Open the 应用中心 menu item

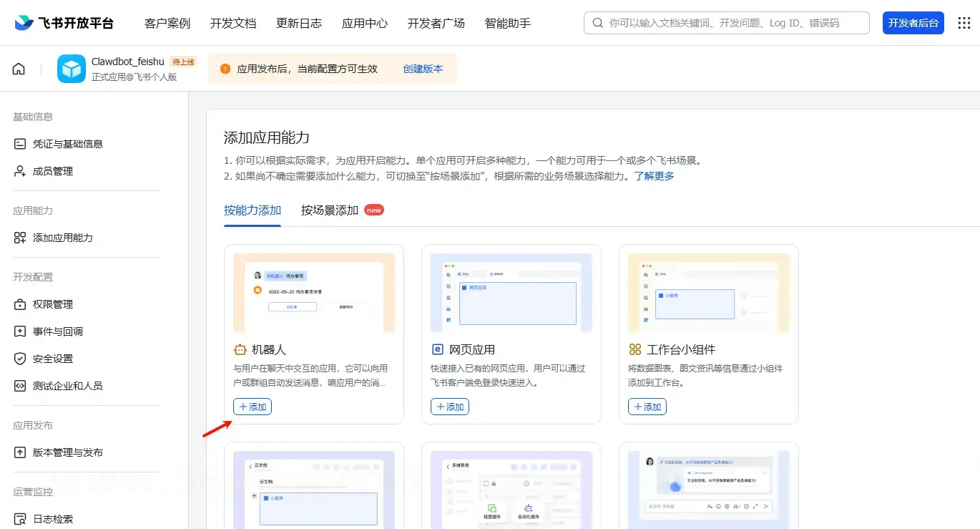(x=365, y=23)
